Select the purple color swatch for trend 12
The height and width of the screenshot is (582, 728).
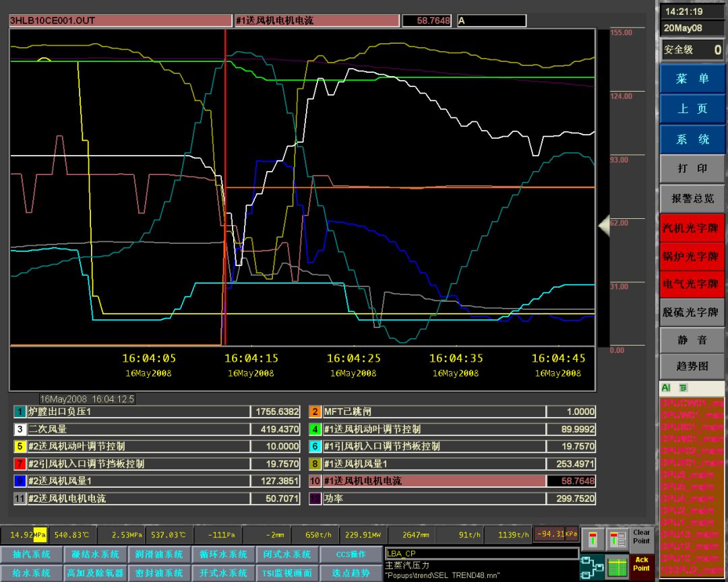315,498
